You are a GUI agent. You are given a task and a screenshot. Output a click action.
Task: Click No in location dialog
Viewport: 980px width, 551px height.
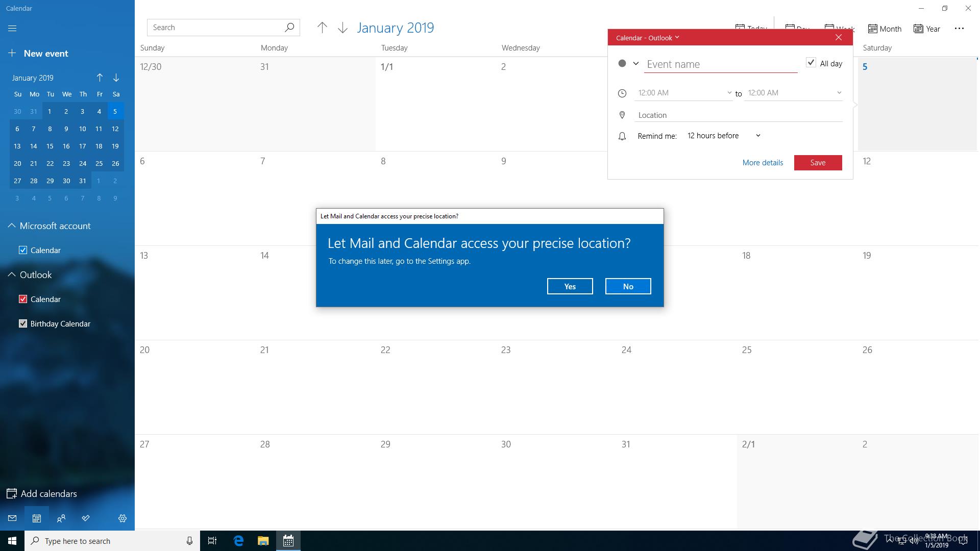click(628, 286)
